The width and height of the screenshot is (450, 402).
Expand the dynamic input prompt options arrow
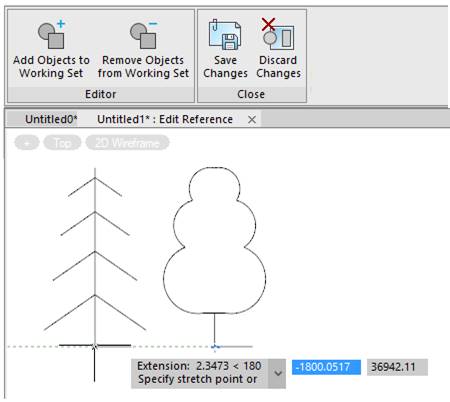(x=277, y=373)
